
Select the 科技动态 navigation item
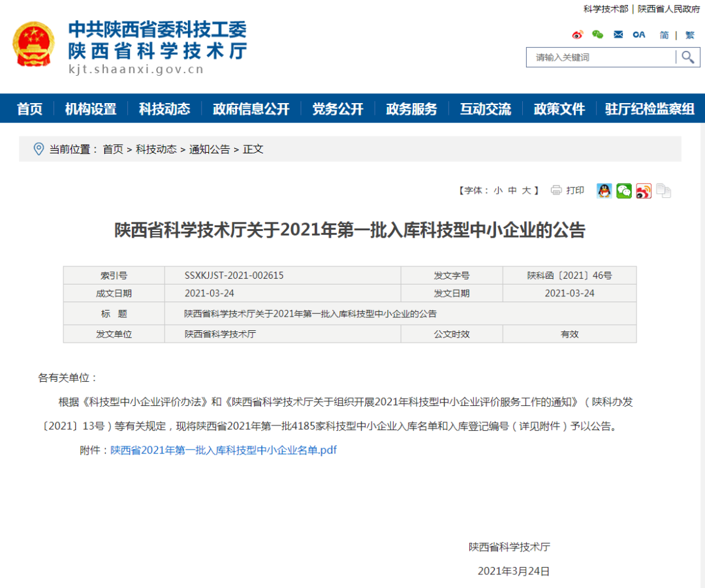click(x=164, y=109)
